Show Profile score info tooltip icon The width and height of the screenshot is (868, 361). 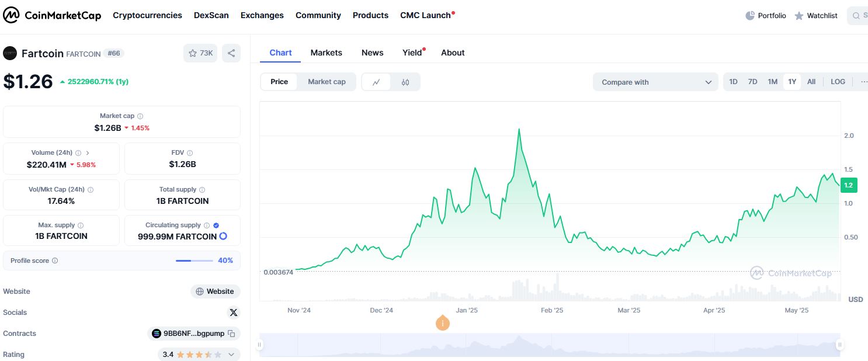(55, 261)
